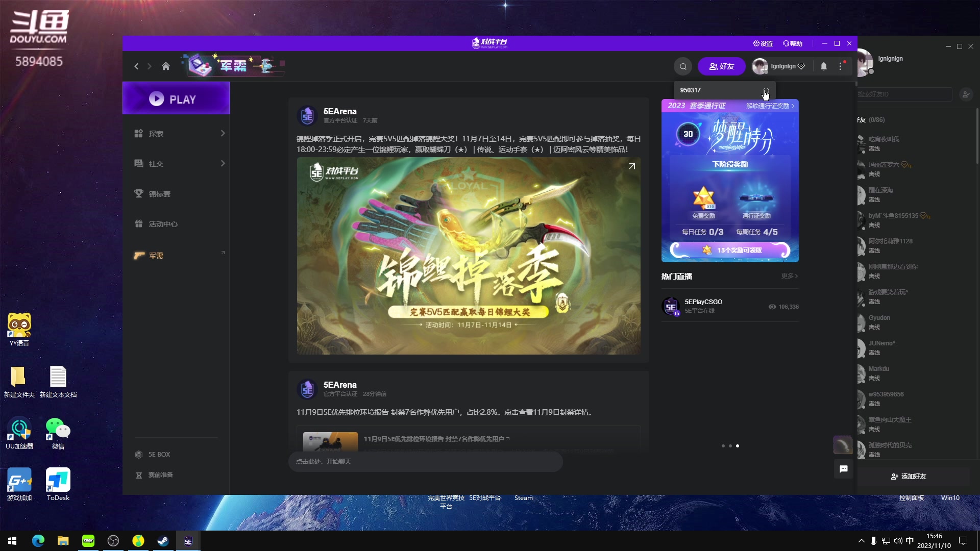
Task: Click the purple PLAY button
Action: pos(176,98)
